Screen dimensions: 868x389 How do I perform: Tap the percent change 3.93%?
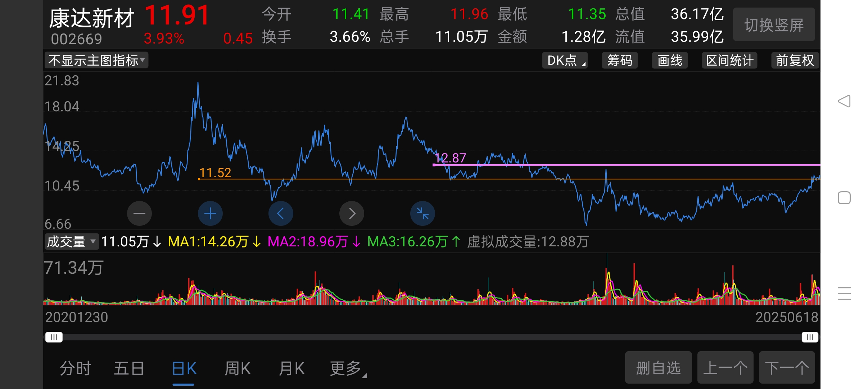(x=164, y=38)
